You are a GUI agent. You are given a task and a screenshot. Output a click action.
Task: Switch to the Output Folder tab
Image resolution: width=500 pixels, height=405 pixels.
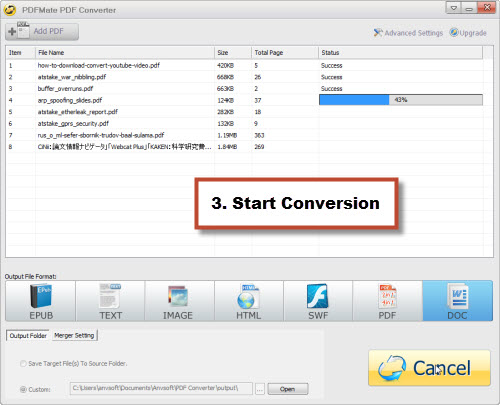(28, 336)
